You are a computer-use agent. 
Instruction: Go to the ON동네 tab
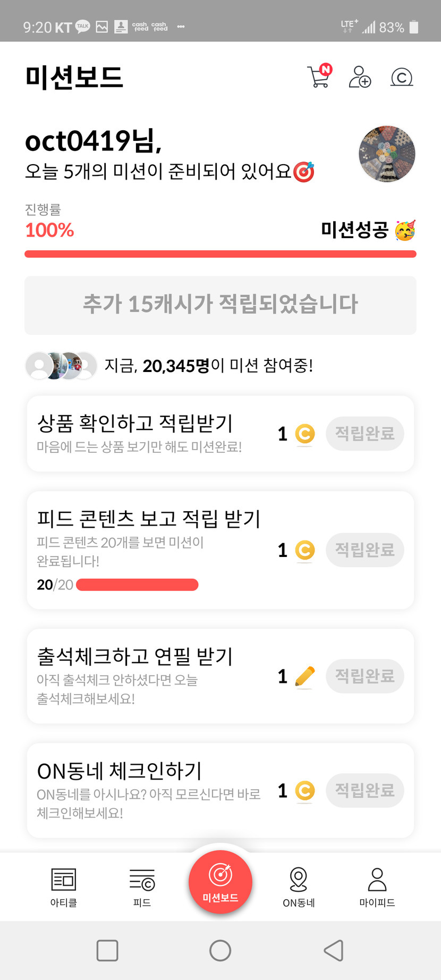(299, 887)
